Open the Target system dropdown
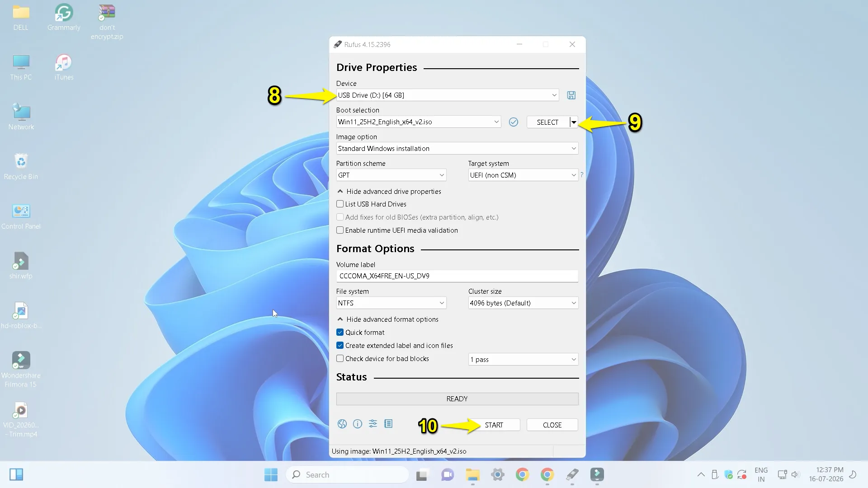This screenshot has height=488, width=868. [x=523, y=175]
